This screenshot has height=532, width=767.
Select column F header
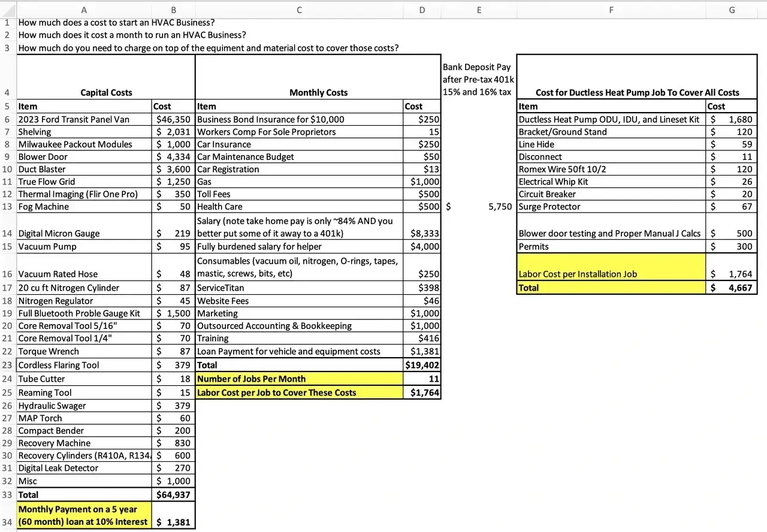[x=611, y=10]
